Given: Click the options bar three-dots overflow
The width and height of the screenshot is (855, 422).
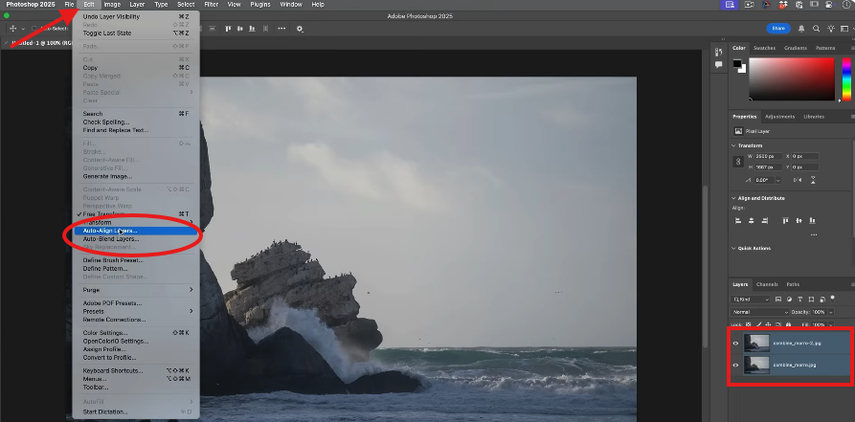Looking at the screenshot, I should [281, 28].
